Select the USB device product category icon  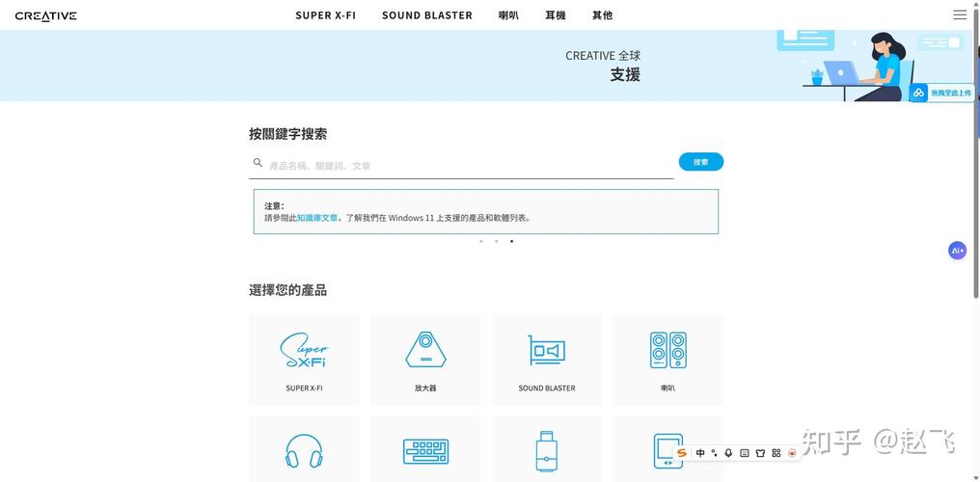pyautogui.click(x=547, y=451)
